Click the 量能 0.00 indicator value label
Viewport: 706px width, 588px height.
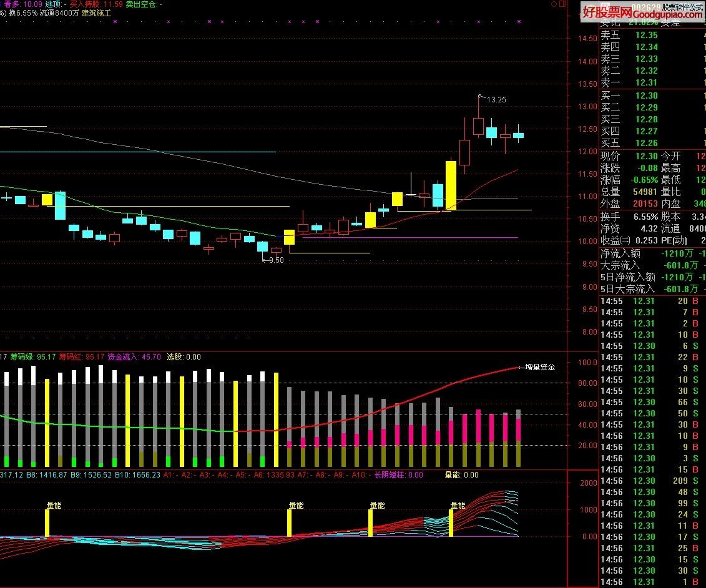click(461, 475)
